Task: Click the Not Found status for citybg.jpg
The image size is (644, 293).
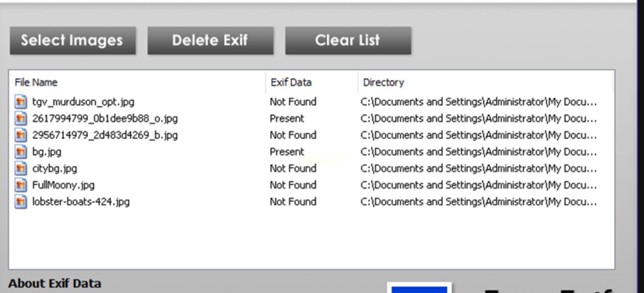Action: 293,169
